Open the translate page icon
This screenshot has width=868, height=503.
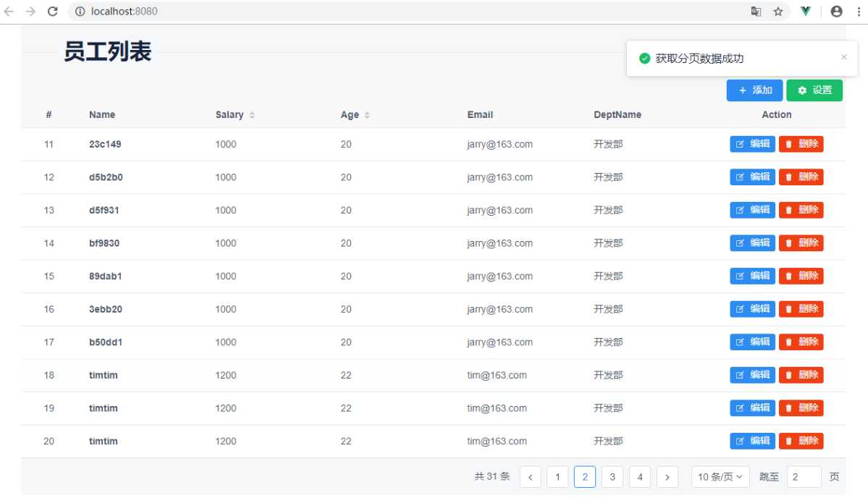(756, 11)
